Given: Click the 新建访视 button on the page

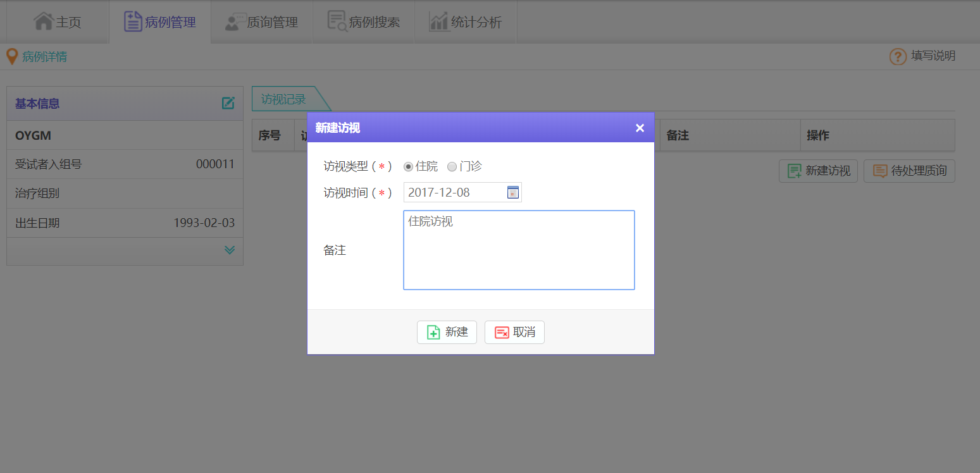Looking at the screenshot, I should 819,171.
